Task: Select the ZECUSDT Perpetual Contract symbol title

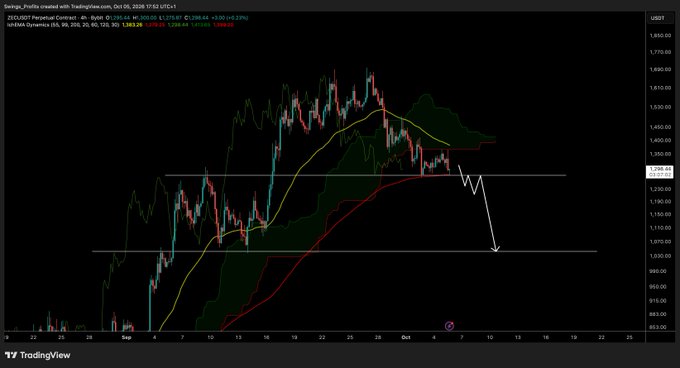Action: point(56,18)
